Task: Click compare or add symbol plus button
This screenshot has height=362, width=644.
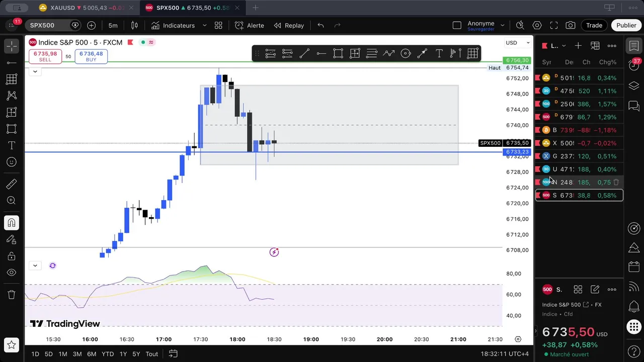Action: tap(91, 25)
